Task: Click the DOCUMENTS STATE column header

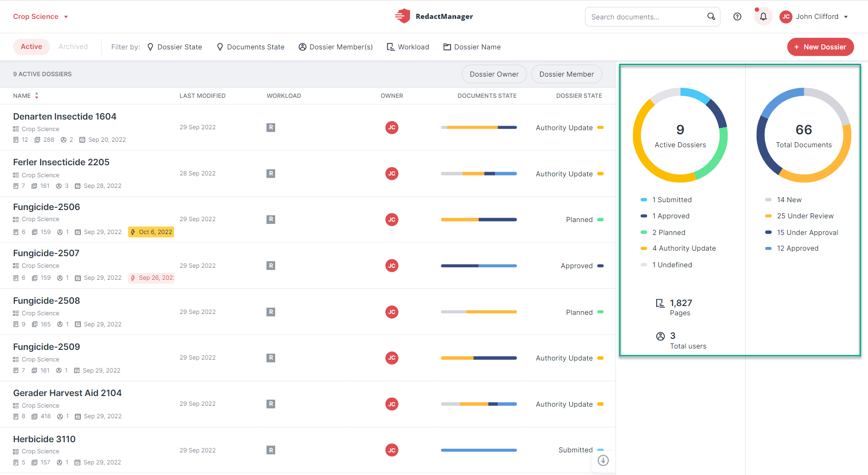Action: pyautogui.click(x=487, y=96)
